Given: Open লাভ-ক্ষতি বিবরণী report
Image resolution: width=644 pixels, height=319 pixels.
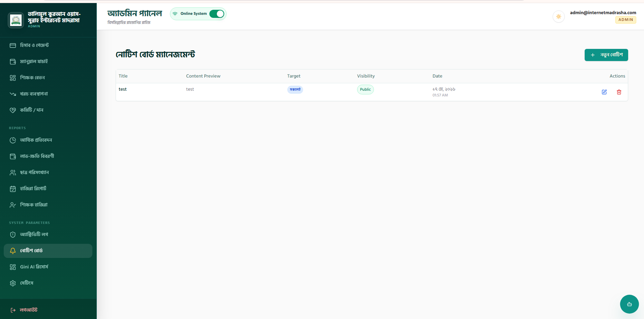Looking at the screenshot, I should point(48,156).
